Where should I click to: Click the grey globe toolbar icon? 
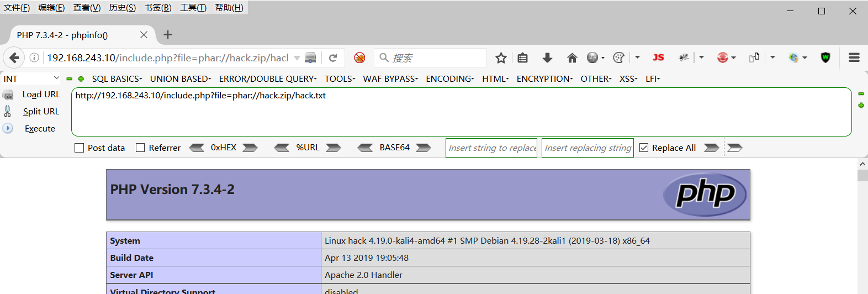tap(592, 57)
